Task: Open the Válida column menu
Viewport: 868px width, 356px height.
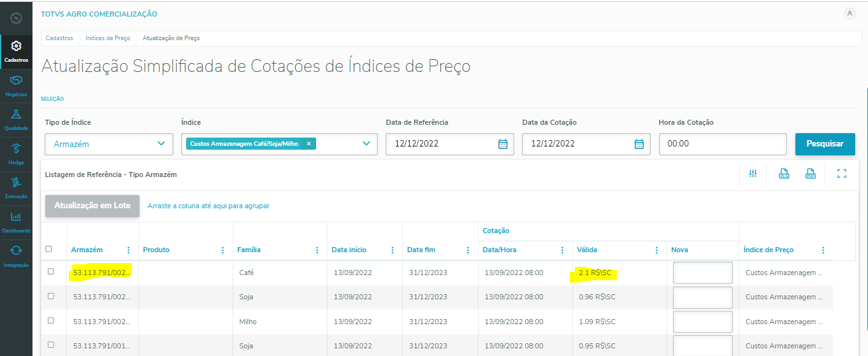Action: [656, 250]
